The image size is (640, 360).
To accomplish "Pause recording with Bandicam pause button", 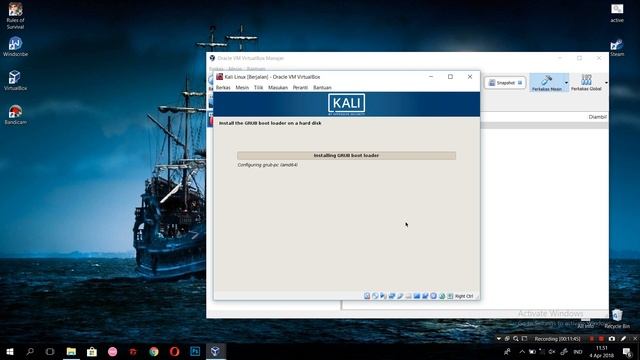I will (591, 338).
